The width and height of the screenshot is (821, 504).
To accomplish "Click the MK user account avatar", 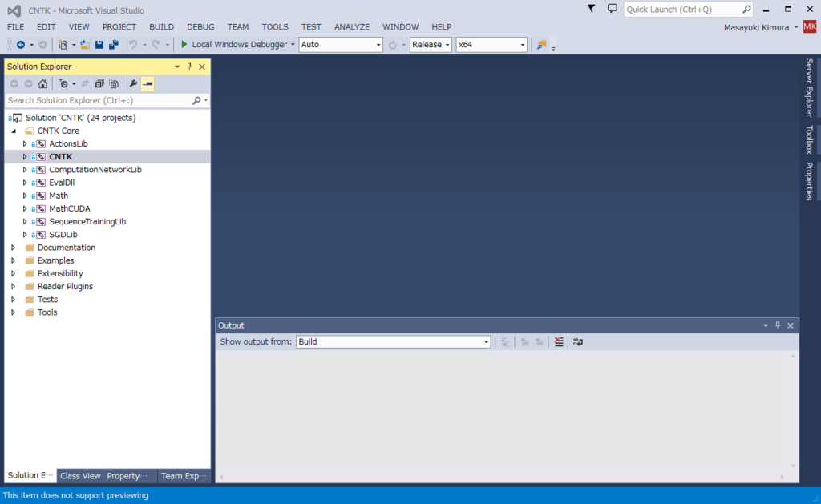I will [810, 26].
